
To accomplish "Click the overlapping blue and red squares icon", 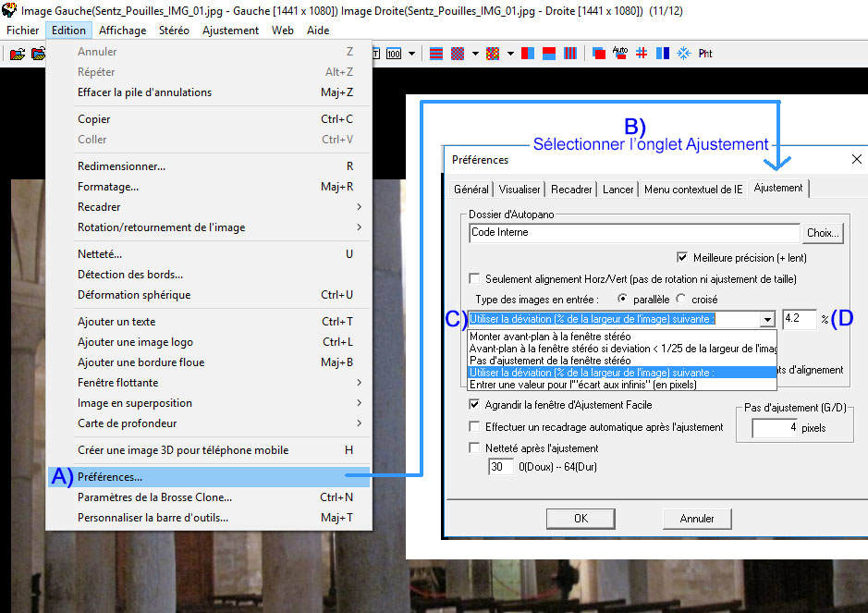I will click(598, 53).
